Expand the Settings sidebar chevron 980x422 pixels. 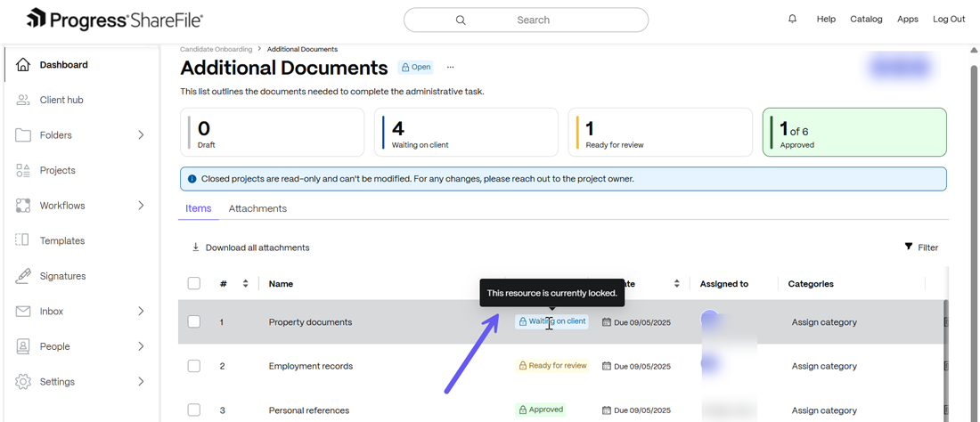pyautogui.click(x=141, y=381)
